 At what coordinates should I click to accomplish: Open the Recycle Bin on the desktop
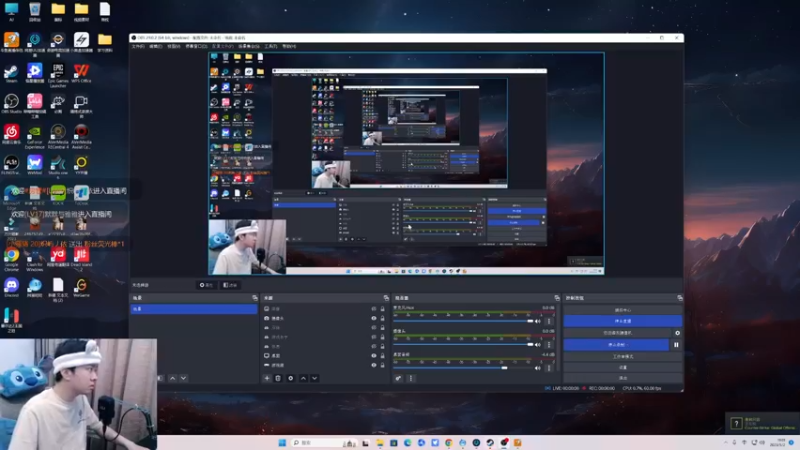[35, 12]
